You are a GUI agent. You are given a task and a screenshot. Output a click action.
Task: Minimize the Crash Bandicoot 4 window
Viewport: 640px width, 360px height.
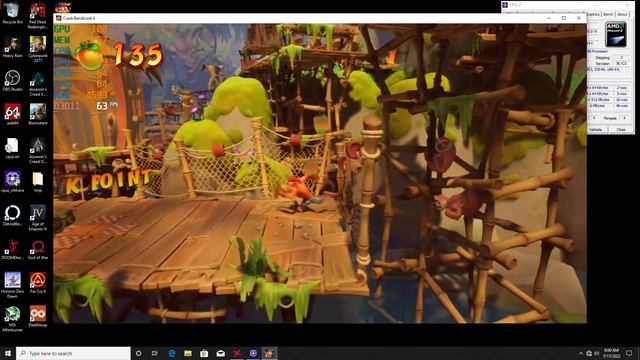[x=549, y=18]
